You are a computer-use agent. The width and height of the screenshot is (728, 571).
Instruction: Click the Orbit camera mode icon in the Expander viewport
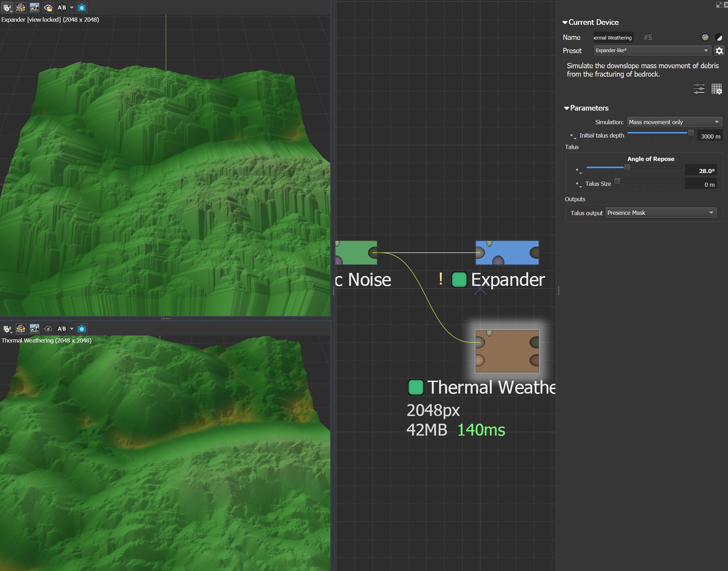tap(21, 8)
